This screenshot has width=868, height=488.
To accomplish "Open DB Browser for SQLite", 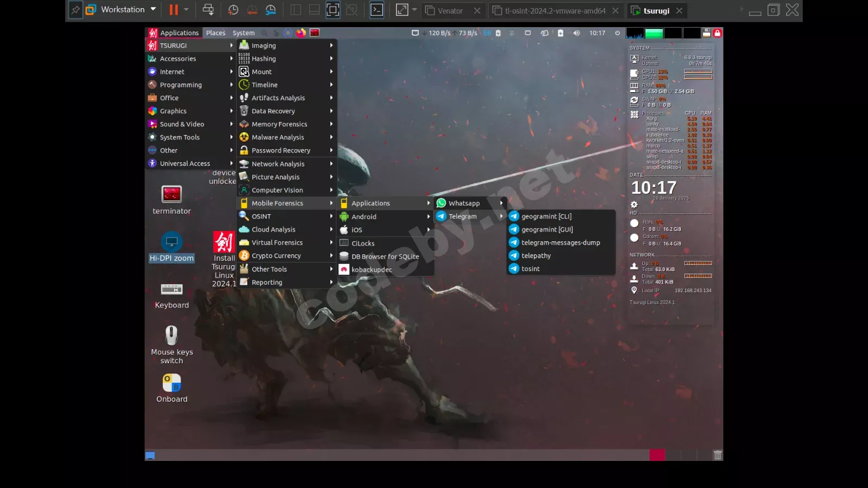I will pos(385,256).
